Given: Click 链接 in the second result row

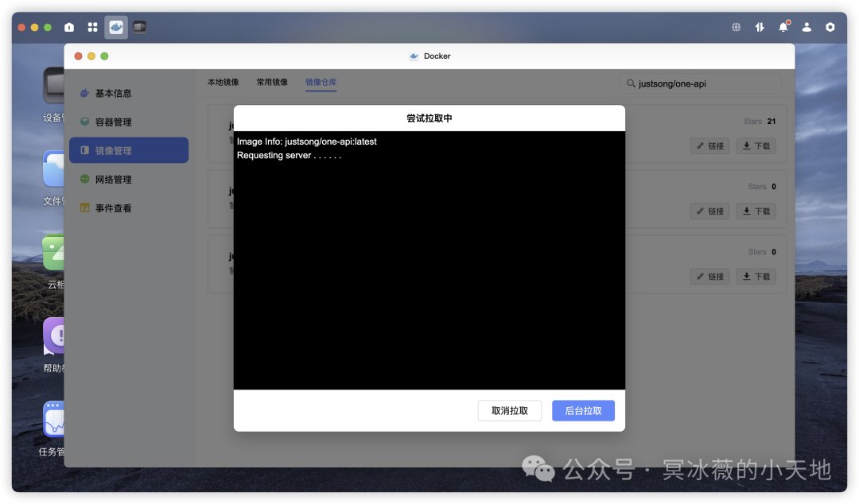Looking at the screenshot, I should [710, 211].
